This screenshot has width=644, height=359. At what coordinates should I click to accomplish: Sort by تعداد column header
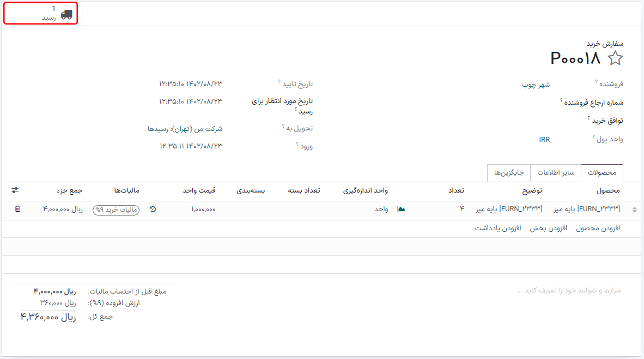(456, 190)
